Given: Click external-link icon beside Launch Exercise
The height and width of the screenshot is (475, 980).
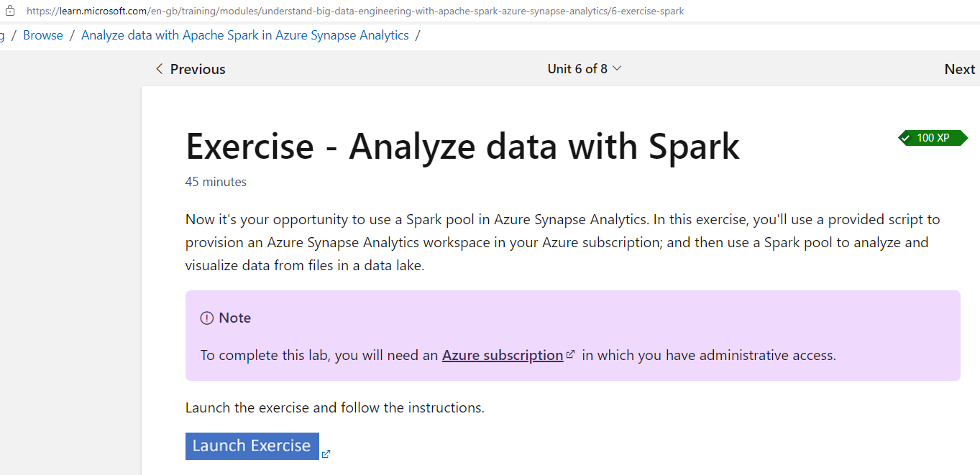Looking at the screenshot, I should pos(326,453).
